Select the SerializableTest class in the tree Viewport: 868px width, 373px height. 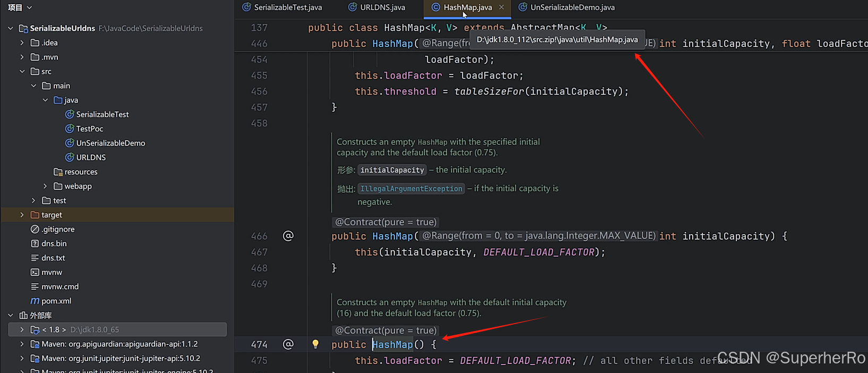click(x=103, y=114)
